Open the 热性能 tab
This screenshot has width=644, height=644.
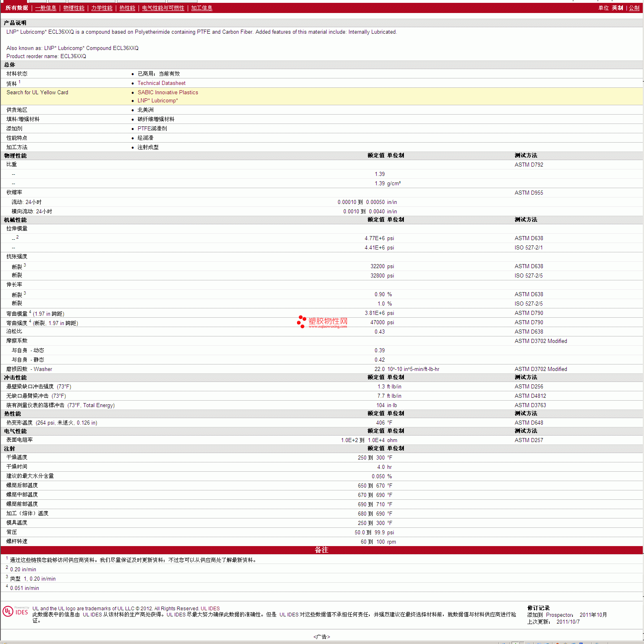pyautogui.click(x=127, y=8)
